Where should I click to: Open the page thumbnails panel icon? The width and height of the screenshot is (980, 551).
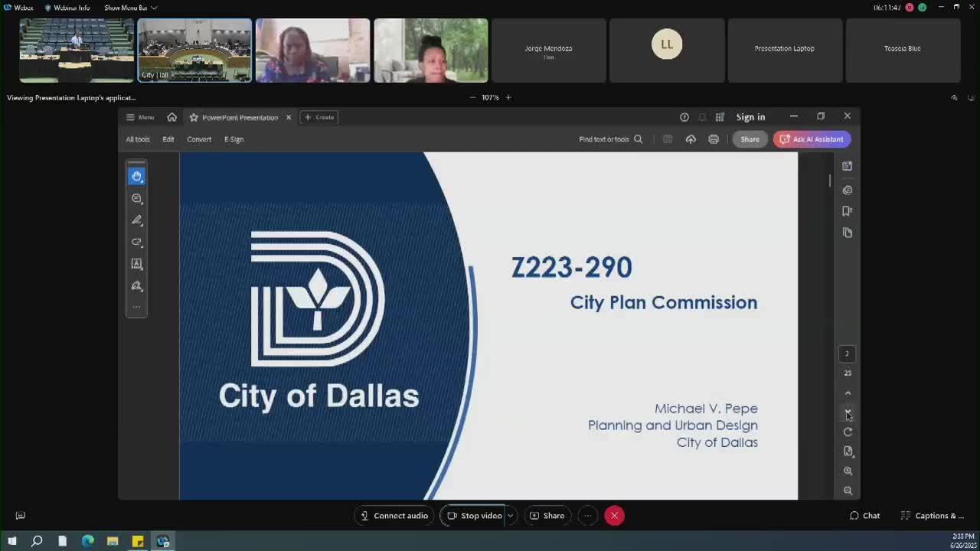tap(847, 233)
